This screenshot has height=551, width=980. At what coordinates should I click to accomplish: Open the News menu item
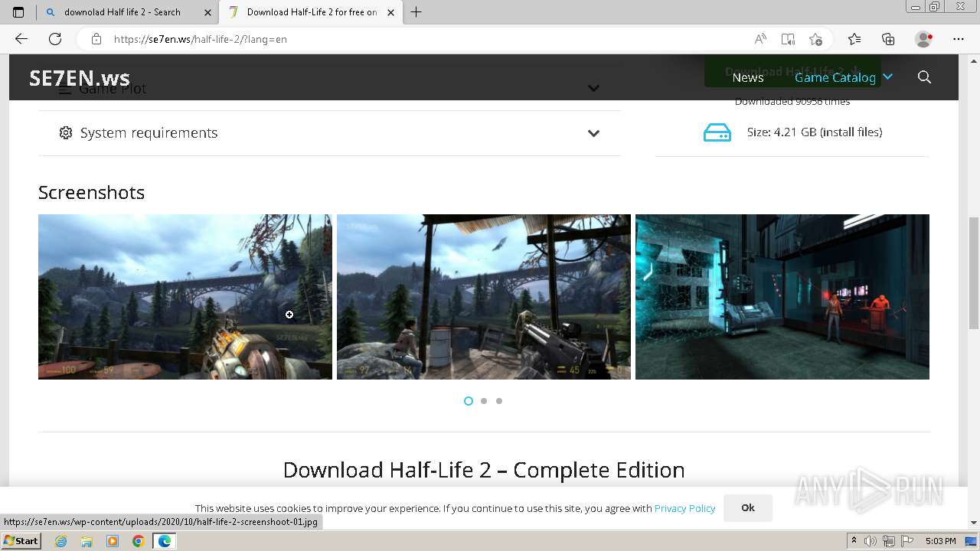(x=748, y=77)
